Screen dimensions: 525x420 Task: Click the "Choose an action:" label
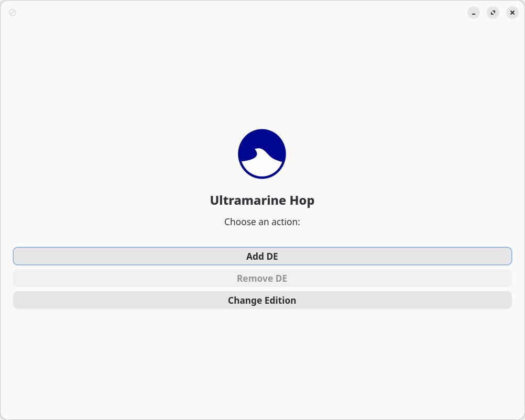(x=262, y=222)
